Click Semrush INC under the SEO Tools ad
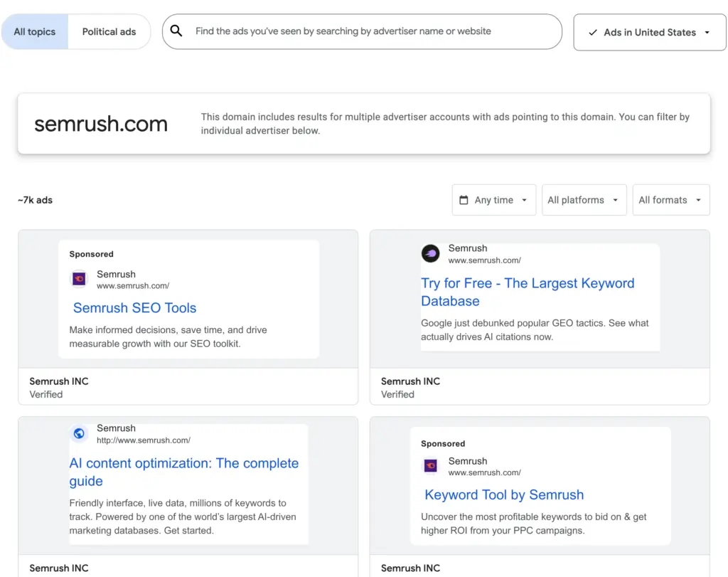Viewport: 728px width, 577px height. 59,381
